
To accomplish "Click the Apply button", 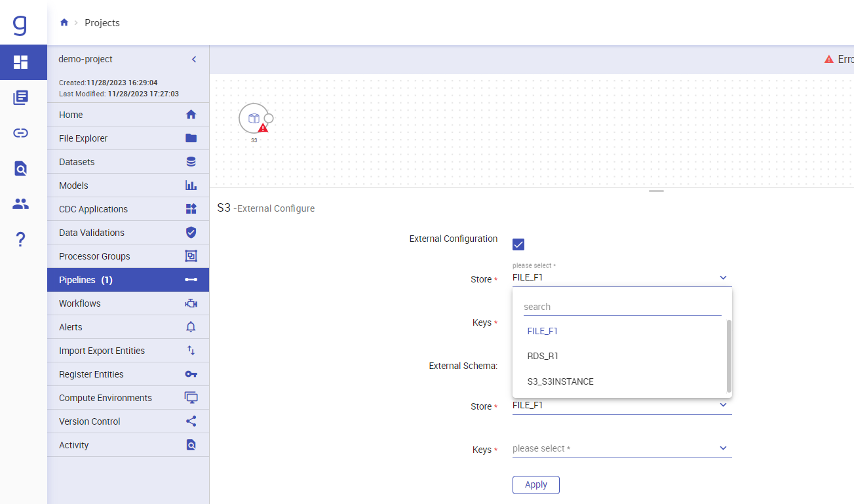I will pyautogui.click(x=535, y=484).
